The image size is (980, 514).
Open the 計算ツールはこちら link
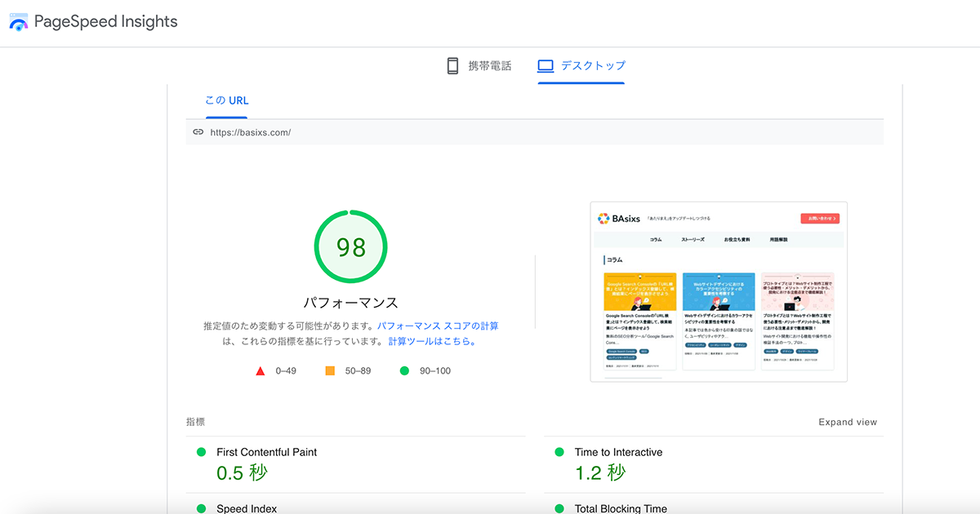(x=431, y=342)
